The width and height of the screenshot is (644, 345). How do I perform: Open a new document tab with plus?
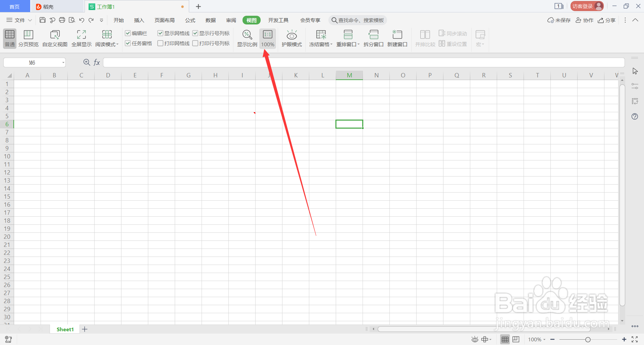coord(198,6)
